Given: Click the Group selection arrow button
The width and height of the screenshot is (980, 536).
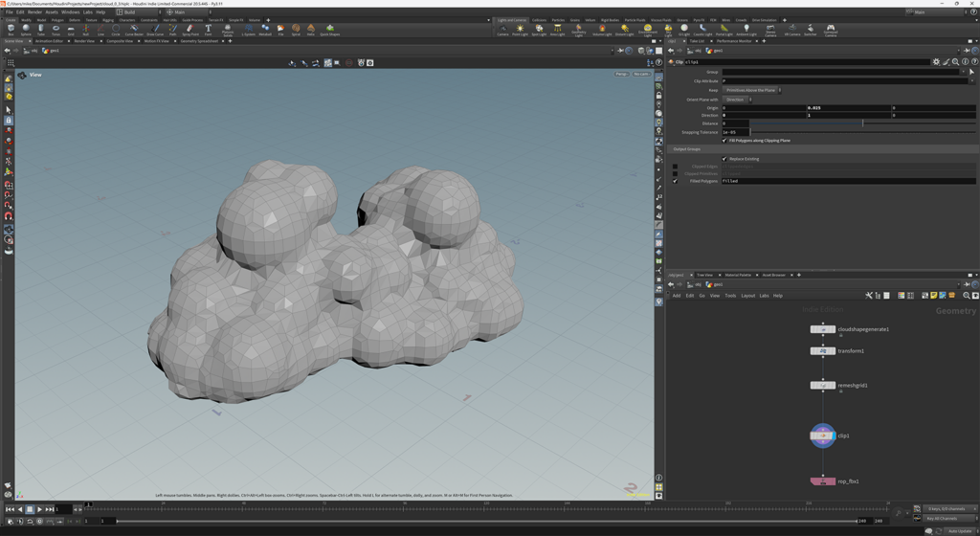Looking at the screenshot, I should [x=971, y=73].
